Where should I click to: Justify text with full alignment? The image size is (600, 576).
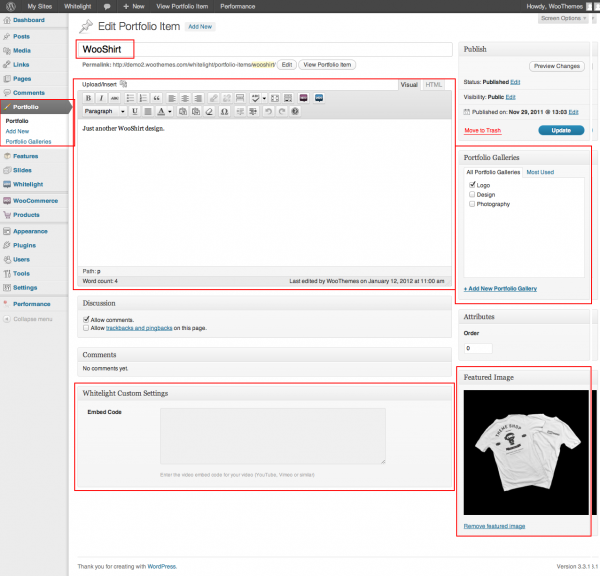148,111
